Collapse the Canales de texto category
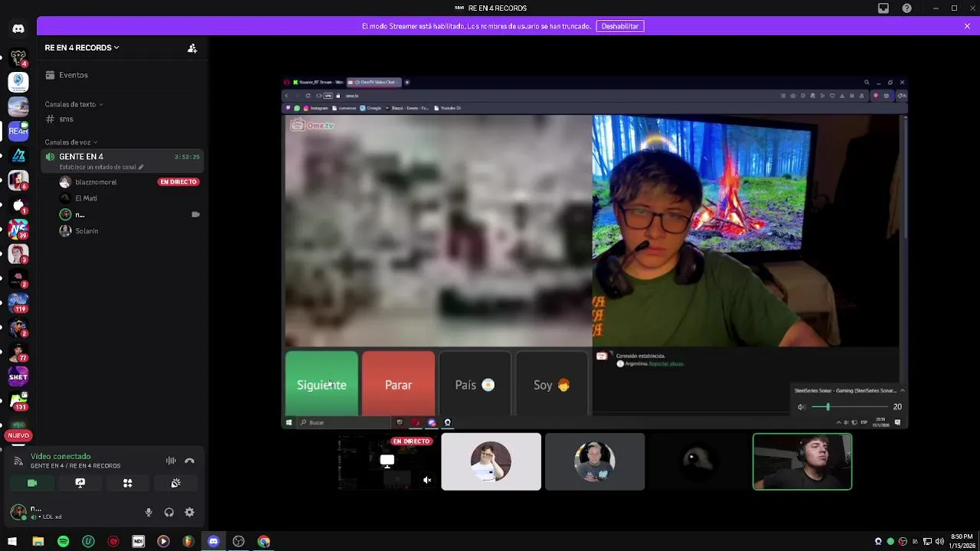This screenshot has width=980, height=551. pos(73,104)
